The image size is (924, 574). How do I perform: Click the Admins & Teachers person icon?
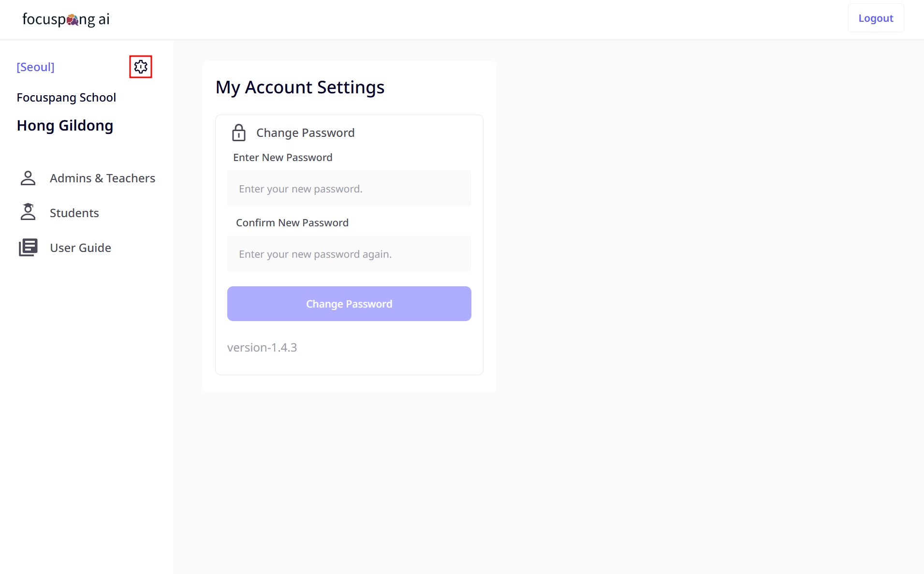click(x=28, y=178)
